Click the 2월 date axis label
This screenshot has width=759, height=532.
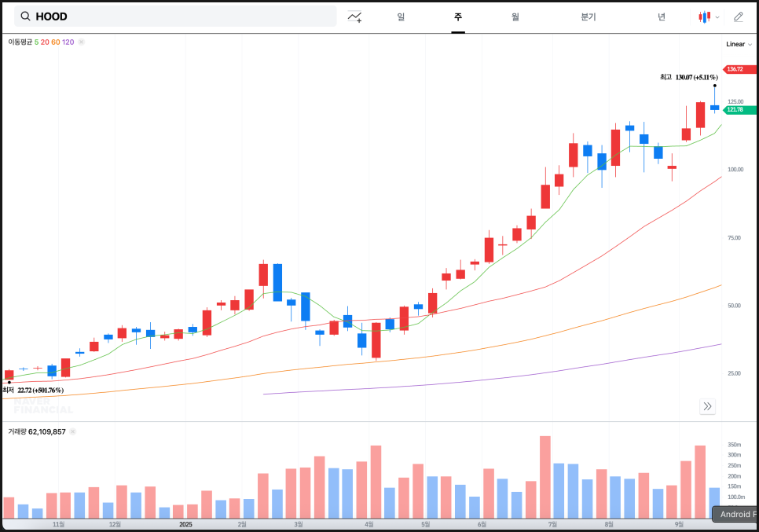(242, 524)
